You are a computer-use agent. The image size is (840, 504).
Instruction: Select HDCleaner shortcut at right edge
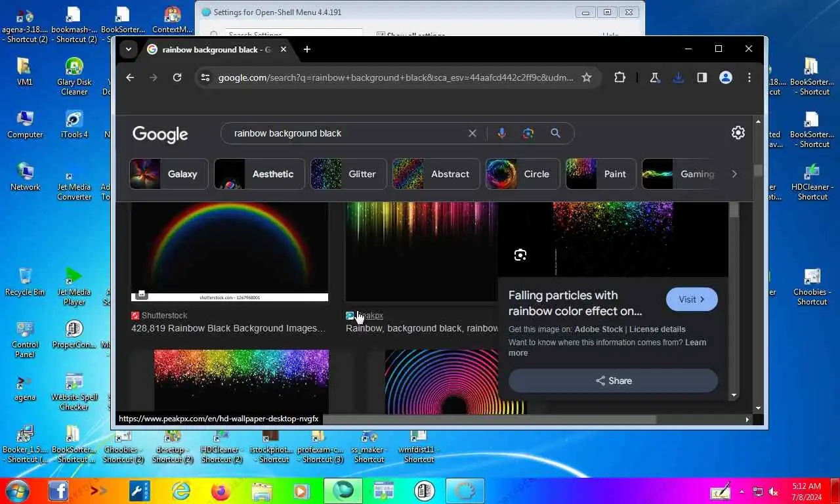point(812,182)
